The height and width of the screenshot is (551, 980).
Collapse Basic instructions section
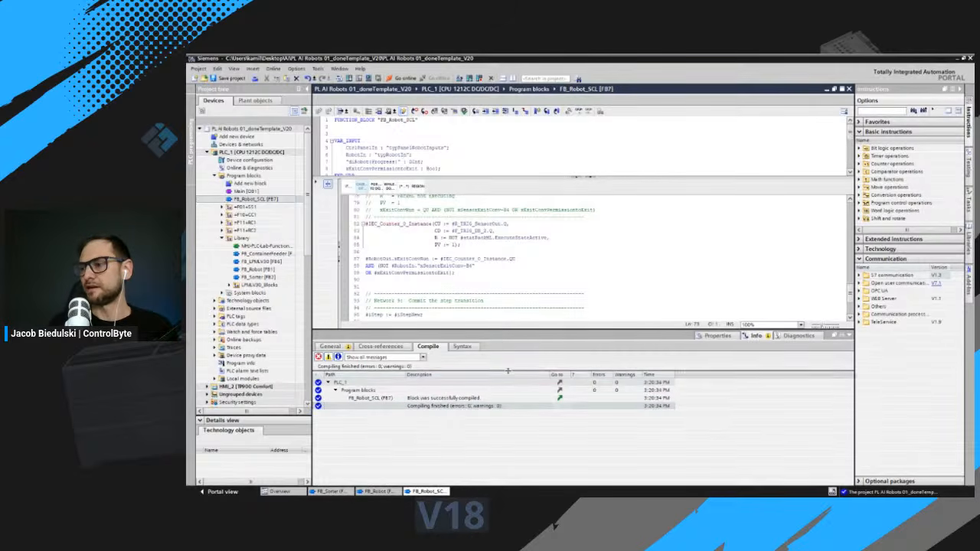[x=859, y=132]
